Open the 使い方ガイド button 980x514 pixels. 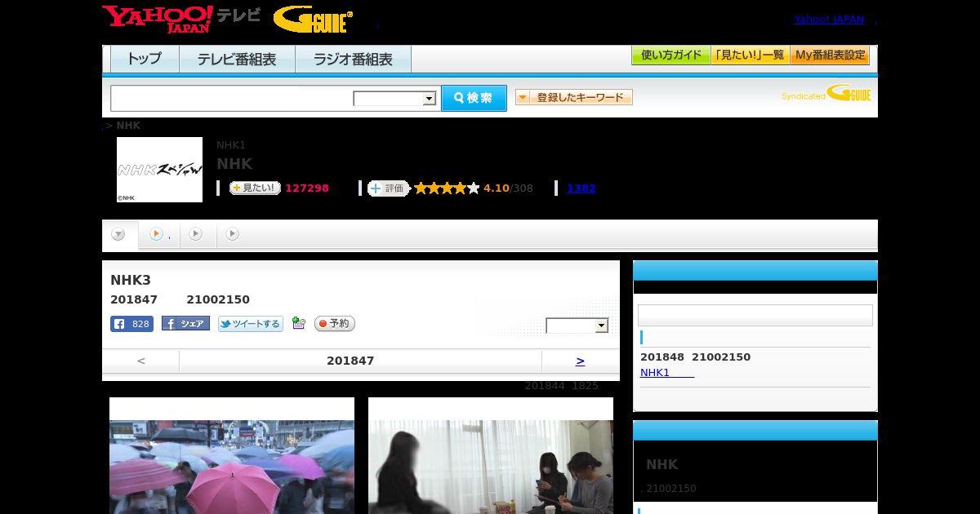(670, 55)
